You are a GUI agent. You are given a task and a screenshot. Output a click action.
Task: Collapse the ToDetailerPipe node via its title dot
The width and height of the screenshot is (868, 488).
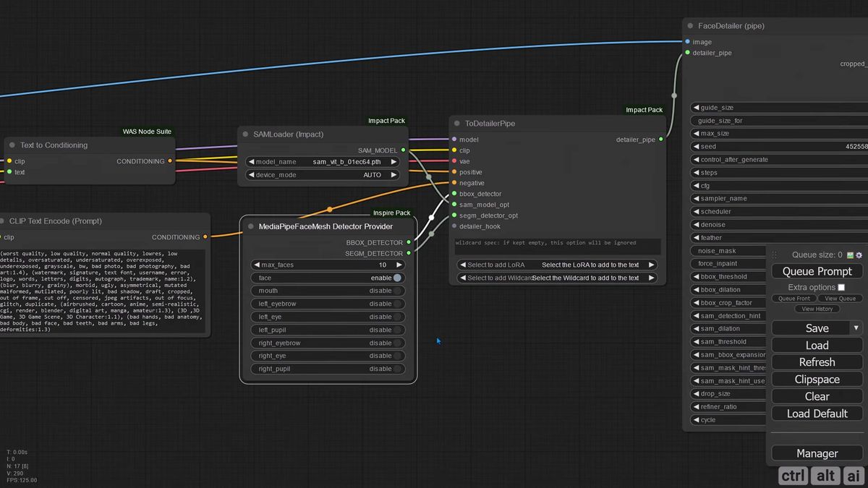click(456, 124)
